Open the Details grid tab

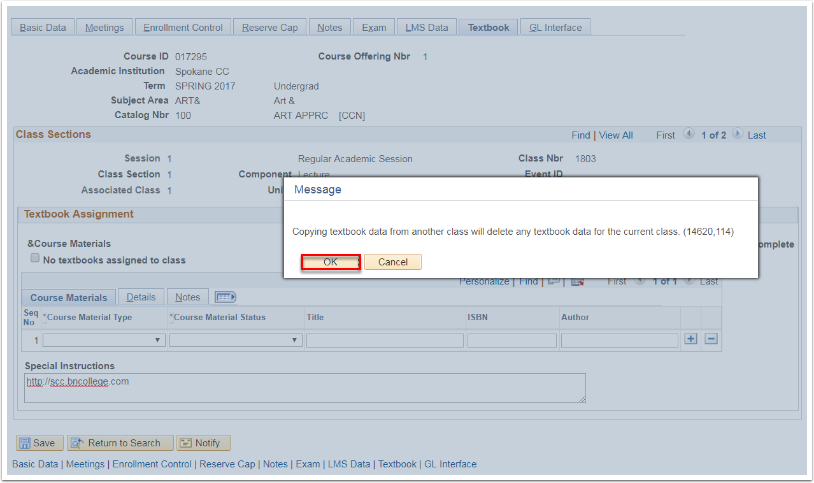[141, 297]
